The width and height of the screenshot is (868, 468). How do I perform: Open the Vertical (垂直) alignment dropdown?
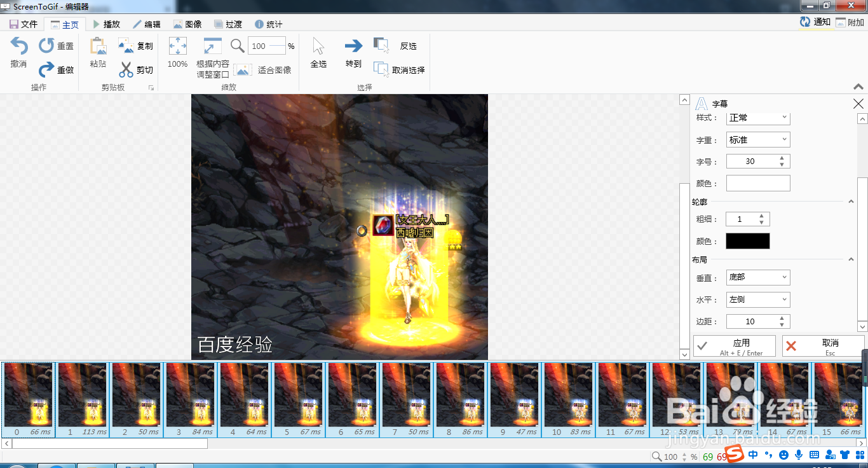[x=758, y=277]
